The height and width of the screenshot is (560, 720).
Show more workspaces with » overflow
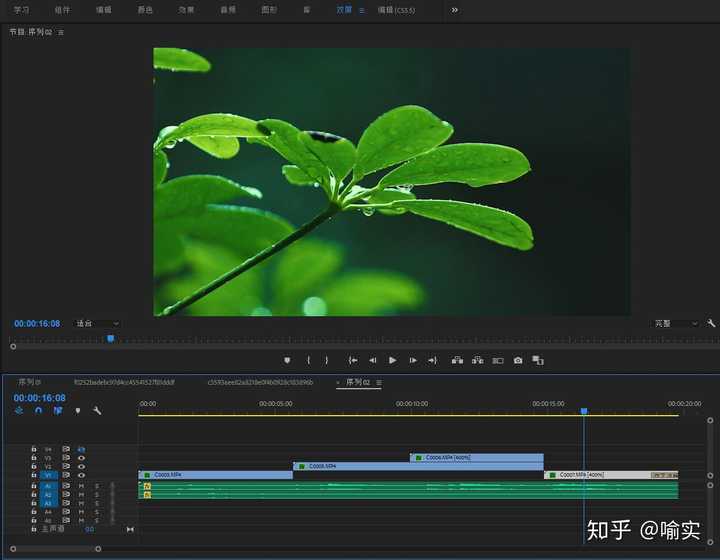coord(455,10)
